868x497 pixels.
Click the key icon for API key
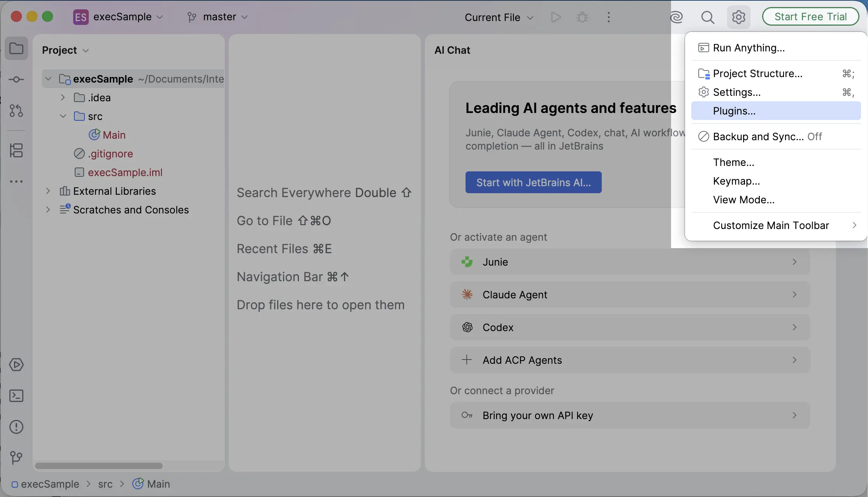point(467,415)
